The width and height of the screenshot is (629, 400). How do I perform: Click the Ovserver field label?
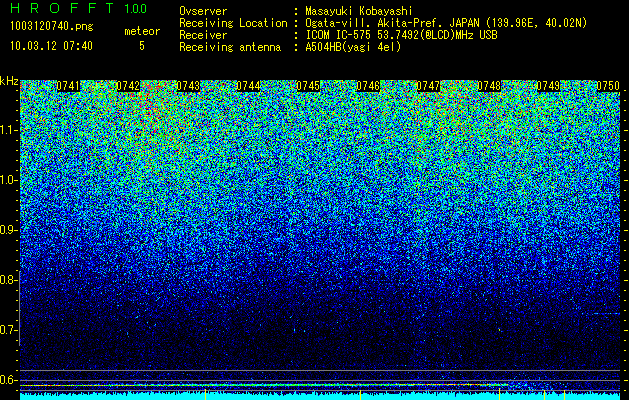click(x=203, y=11)
